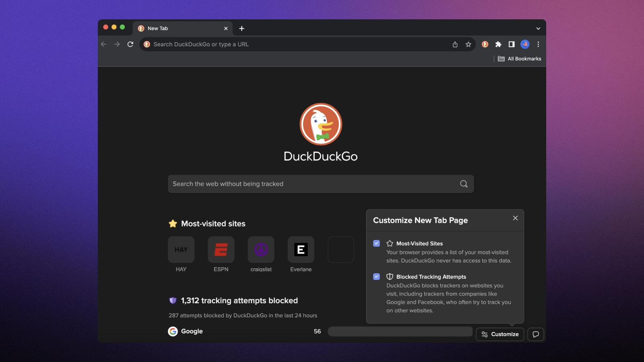Bookmark this page with the star icon

468,44
